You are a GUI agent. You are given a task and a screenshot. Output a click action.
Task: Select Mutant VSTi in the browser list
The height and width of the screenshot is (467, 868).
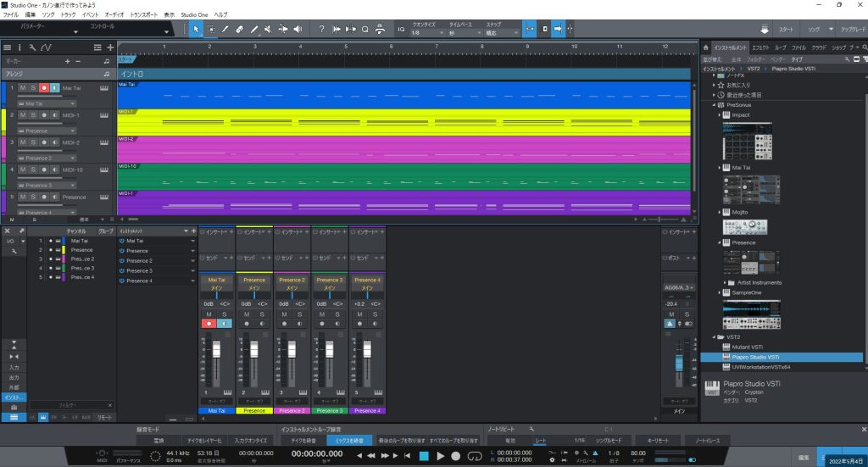click(749, 347)
